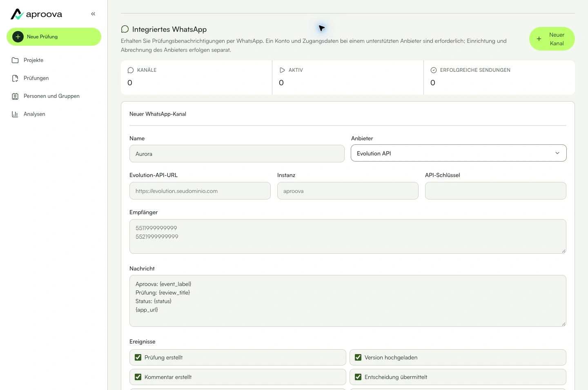Click the Ereignisse label

[x=143, y=341]
